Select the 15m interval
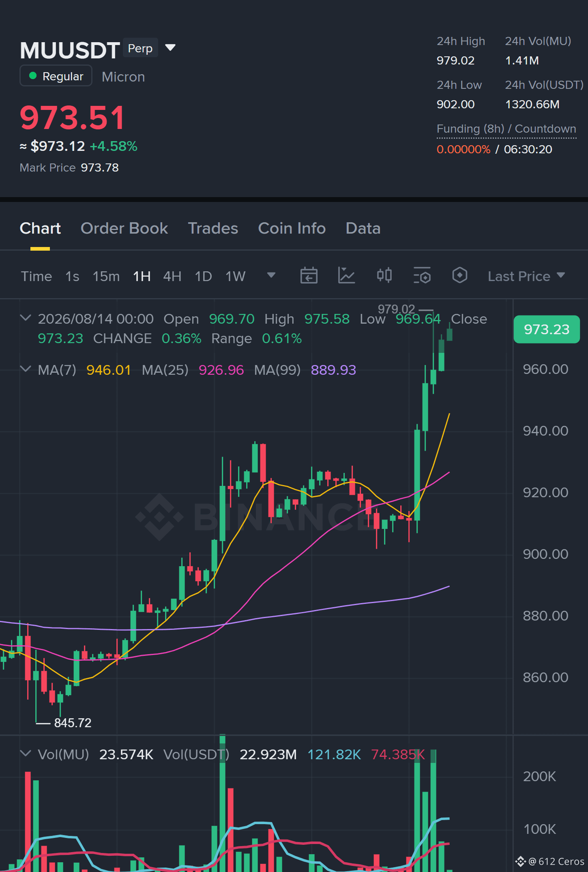 coord(106,276)
